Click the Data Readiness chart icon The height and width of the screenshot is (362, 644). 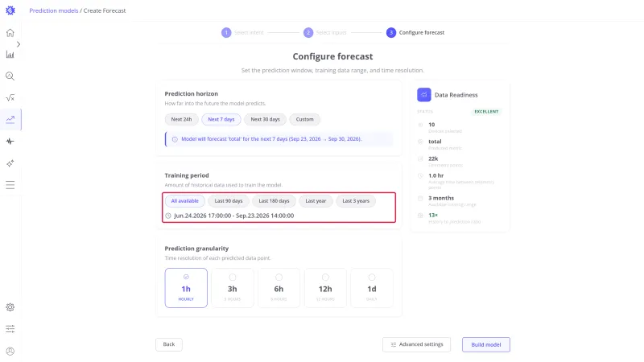[424, 95]
